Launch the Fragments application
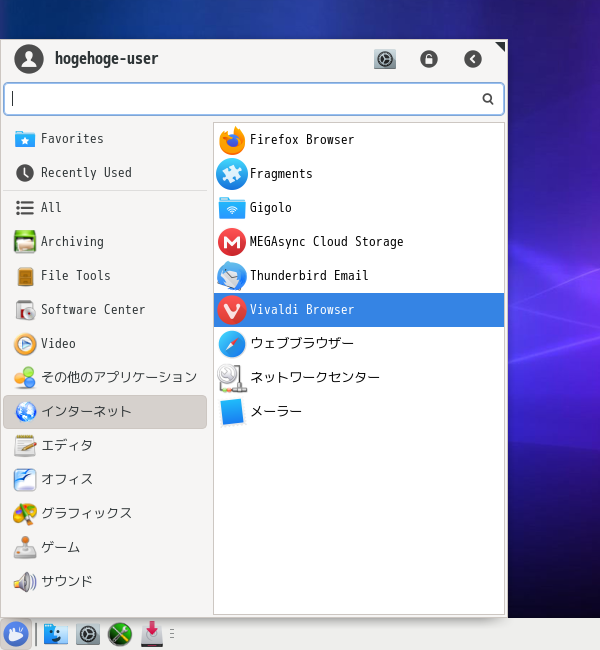Image resolution: width=600 pixels, height=650 pixels. click(359, 174)
